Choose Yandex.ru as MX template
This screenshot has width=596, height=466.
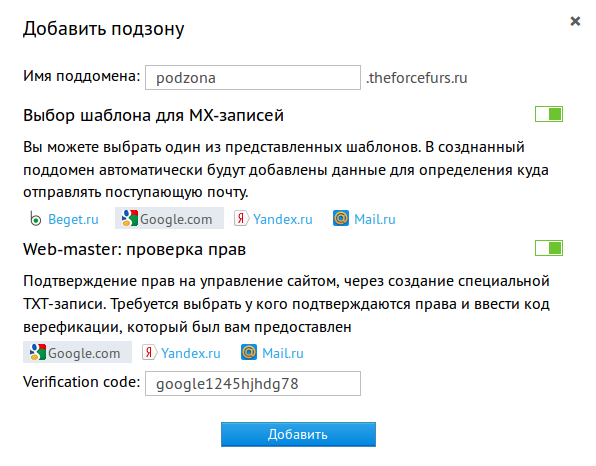pyautogui.click(x=283, y=219)
